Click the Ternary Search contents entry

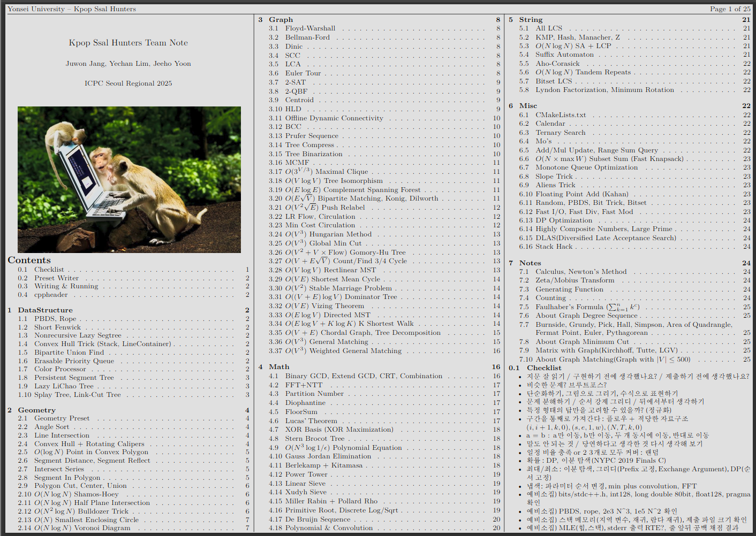(x=560, y=133)
